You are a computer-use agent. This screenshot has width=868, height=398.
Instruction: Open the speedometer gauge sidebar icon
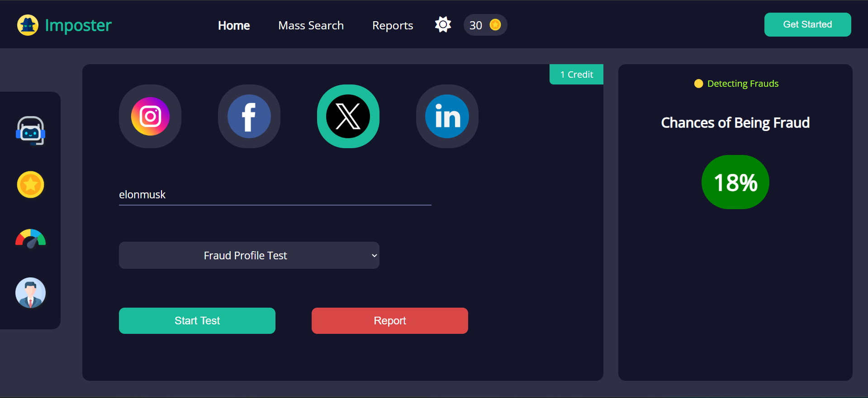click(30, 239)
